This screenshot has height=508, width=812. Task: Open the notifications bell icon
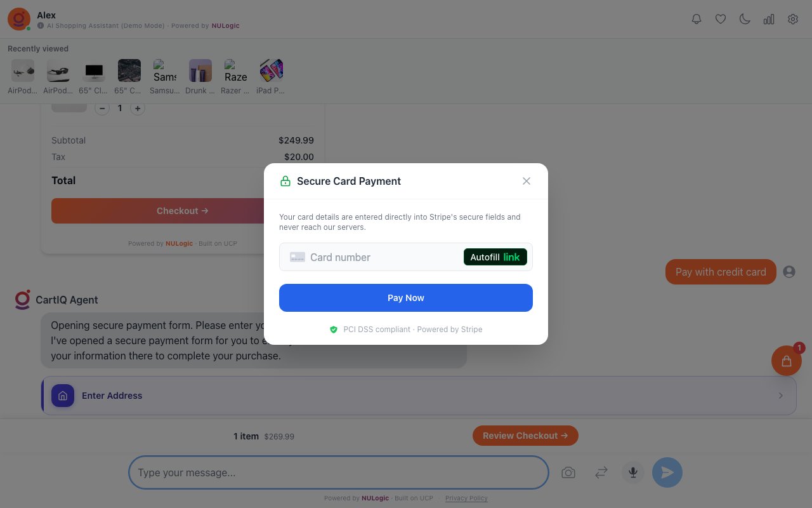coord(697,19)
